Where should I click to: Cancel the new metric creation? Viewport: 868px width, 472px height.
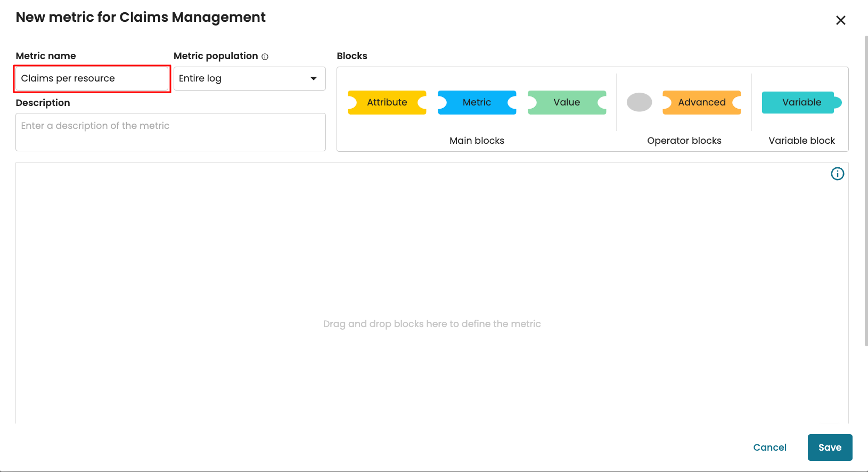769,447
